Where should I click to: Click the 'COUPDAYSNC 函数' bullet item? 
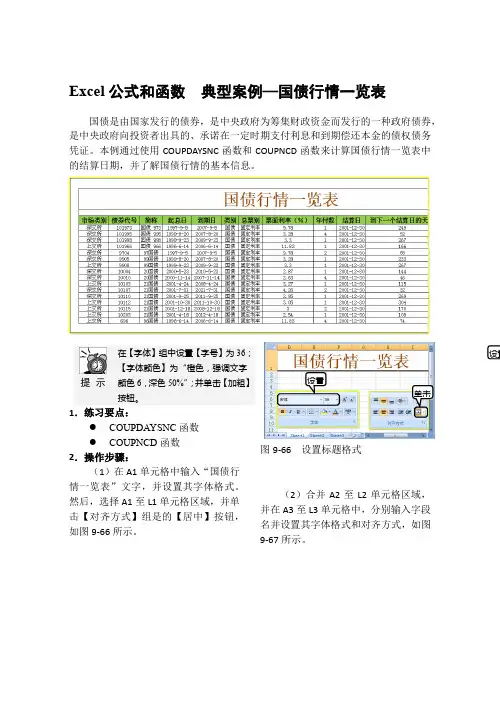pyautogui.click(x=154, y=427)
